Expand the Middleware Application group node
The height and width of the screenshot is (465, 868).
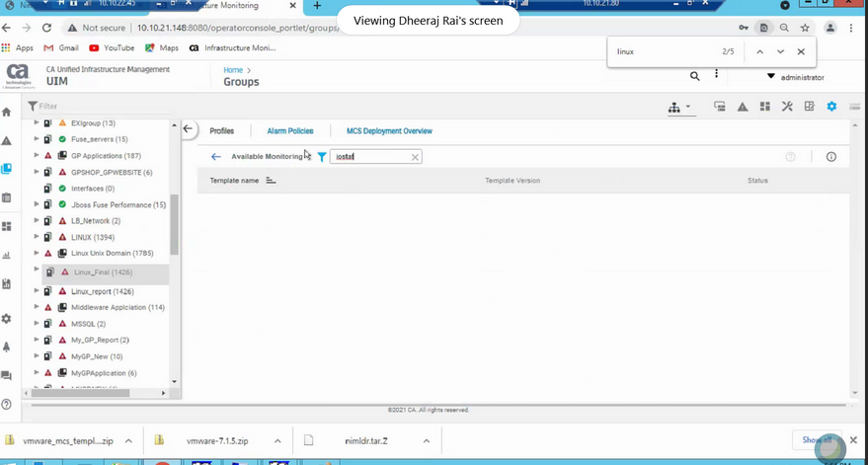tap(37, 307)
